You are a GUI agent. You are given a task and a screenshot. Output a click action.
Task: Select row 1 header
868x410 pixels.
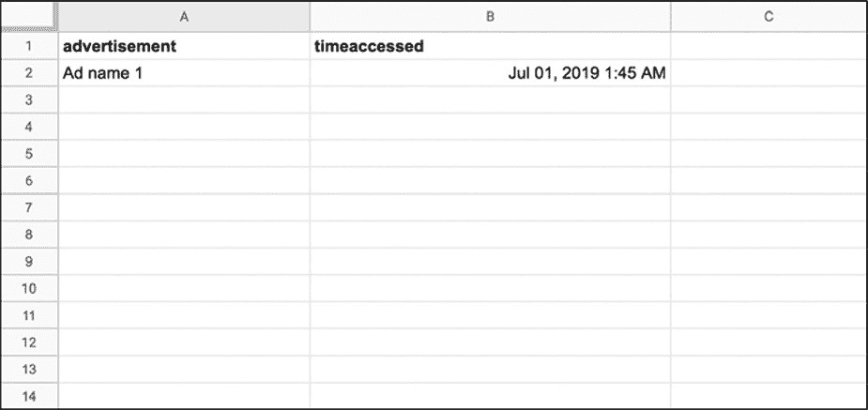28,46
